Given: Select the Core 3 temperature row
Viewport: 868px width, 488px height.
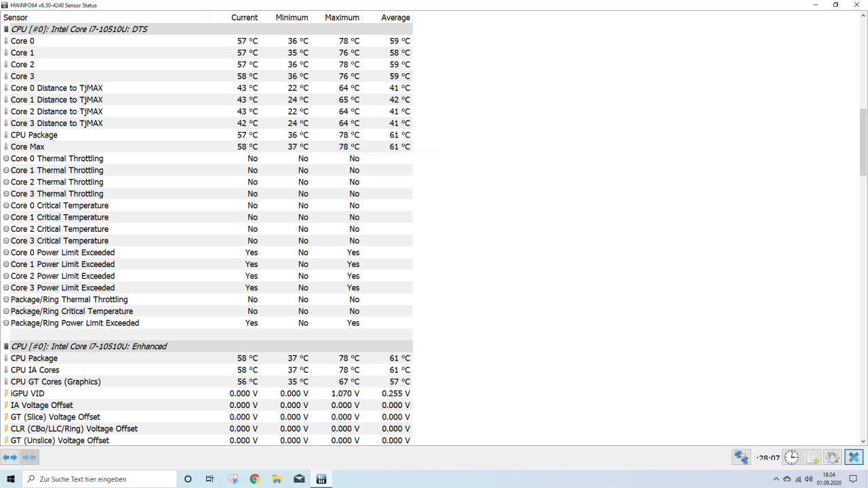Looking at the screenshot, I should 206,77.
